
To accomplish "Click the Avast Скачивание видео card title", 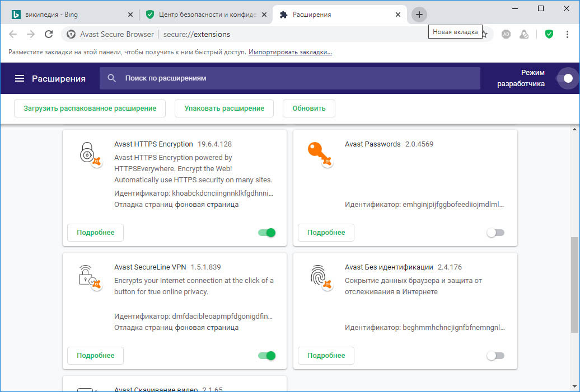I will click(156, 389).
